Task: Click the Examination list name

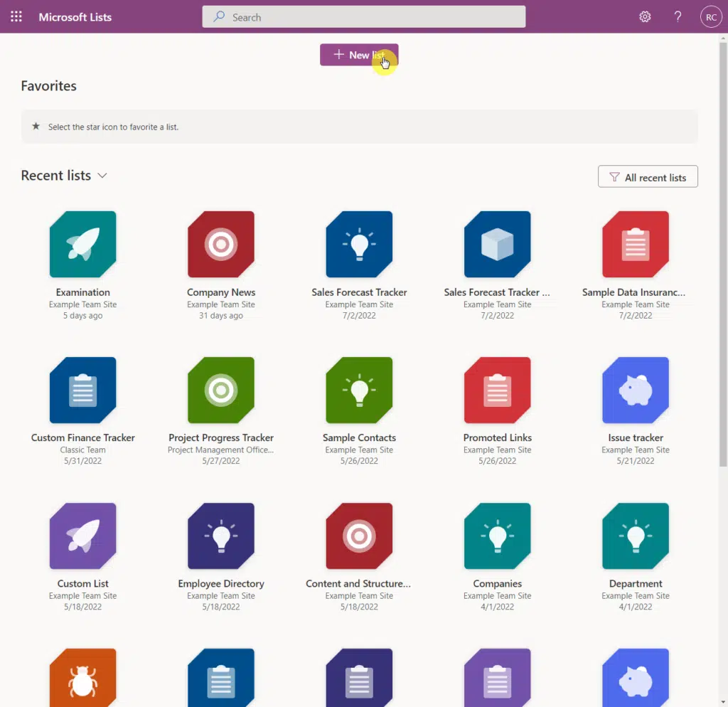Action: coord(82,292)
